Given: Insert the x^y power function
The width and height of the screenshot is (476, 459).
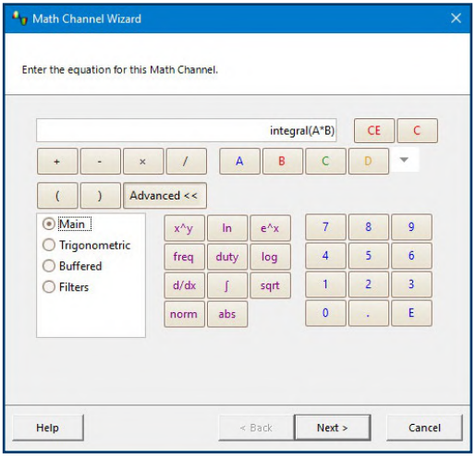Looking at the screenshot, I should pyautogui.click(x=184, y=228).
